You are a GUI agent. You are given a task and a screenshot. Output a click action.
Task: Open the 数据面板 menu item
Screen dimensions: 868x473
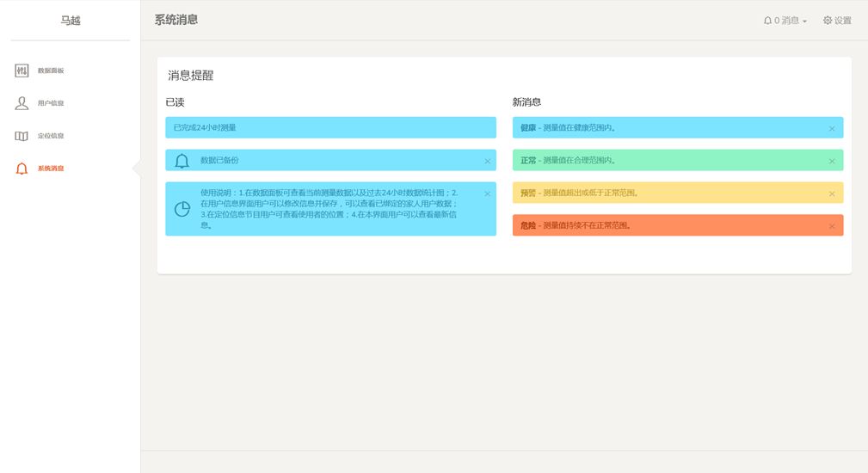tap(51, 71)
